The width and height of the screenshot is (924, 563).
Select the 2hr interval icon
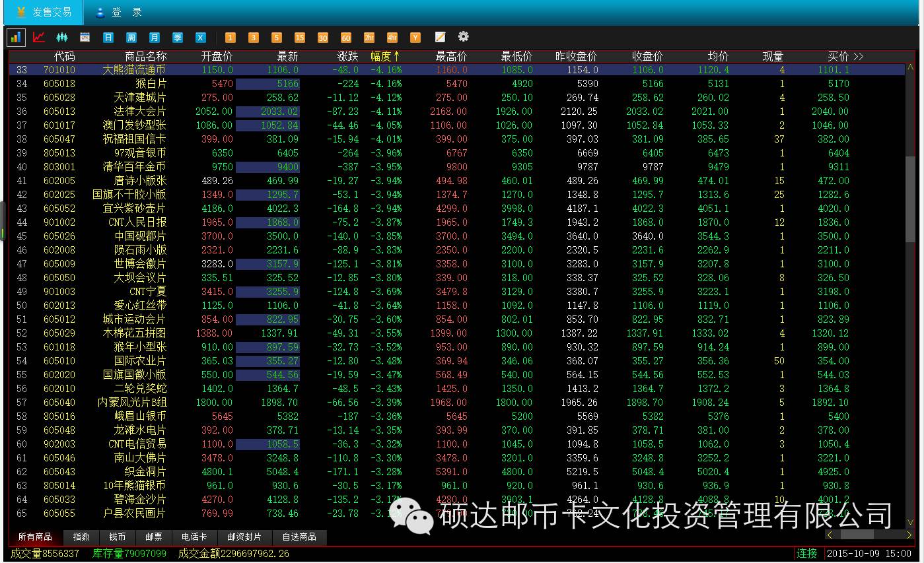coord(369,38)
